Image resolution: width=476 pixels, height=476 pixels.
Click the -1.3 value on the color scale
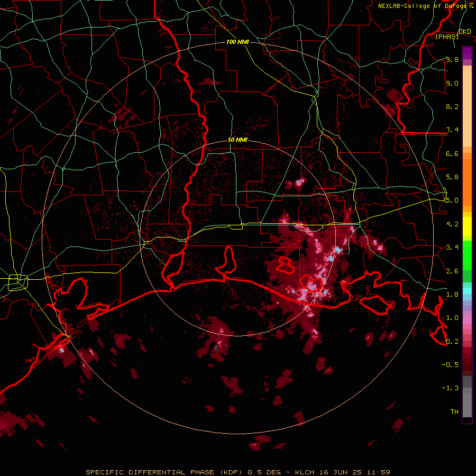tap(450, 388)
